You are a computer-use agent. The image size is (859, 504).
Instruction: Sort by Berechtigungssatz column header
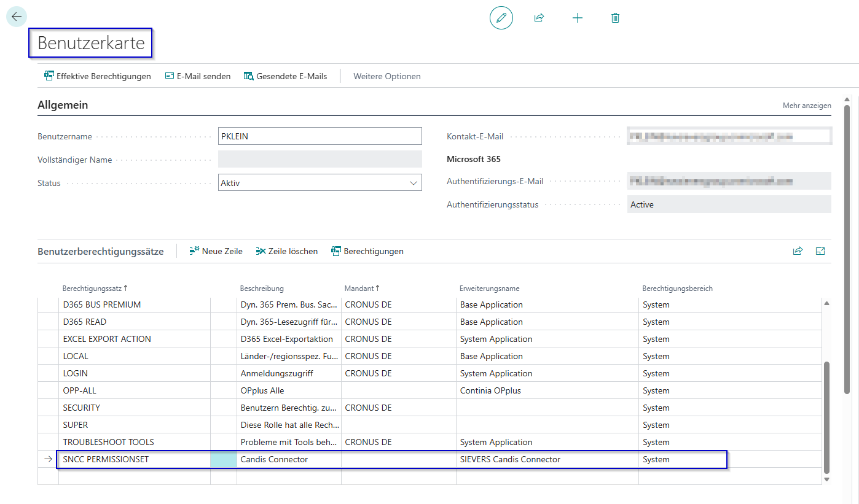92,288
